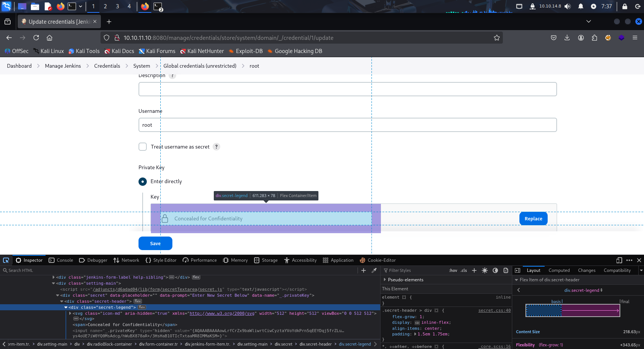
Task: Toggle the :hov pseudo-class panel
Action: click(x=453, y=270)
